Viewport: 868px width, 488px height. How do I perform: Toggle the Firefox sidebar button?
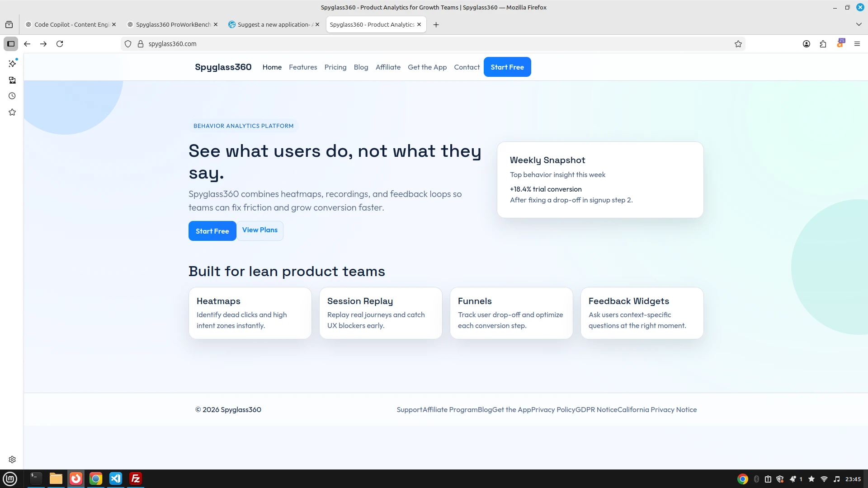(x=11, y=44)
